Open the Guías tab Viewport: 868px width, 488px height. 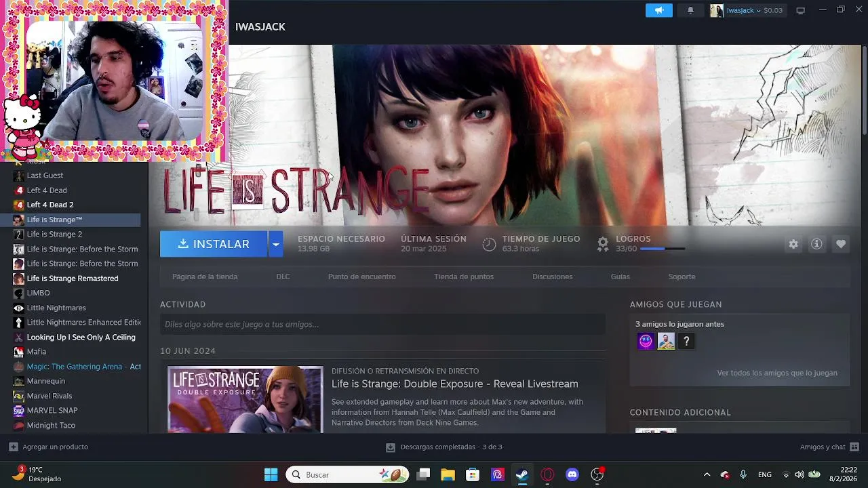pos(620,277)
